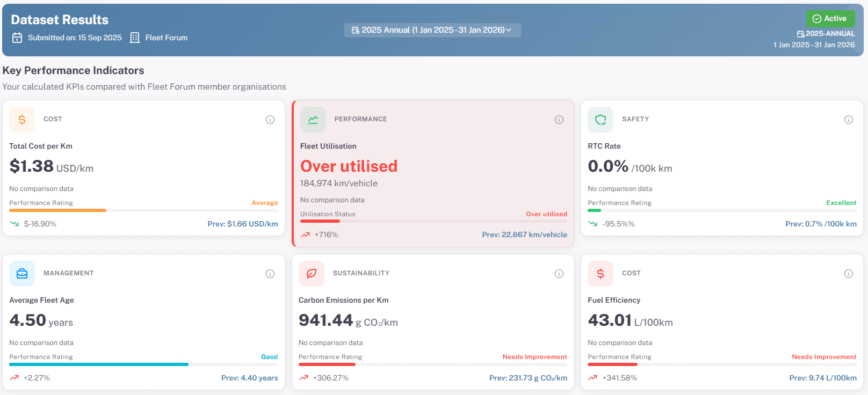Open info icon on Total Cost per Km card

click(x=270, y=120)
